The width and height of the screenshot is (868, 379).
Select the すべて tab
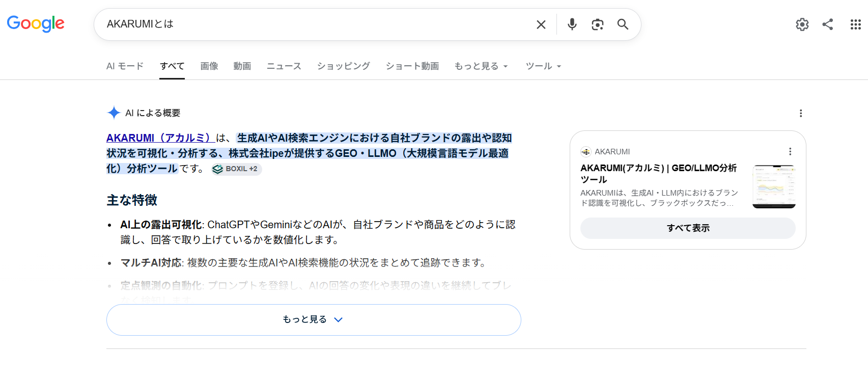pos(172,66)
